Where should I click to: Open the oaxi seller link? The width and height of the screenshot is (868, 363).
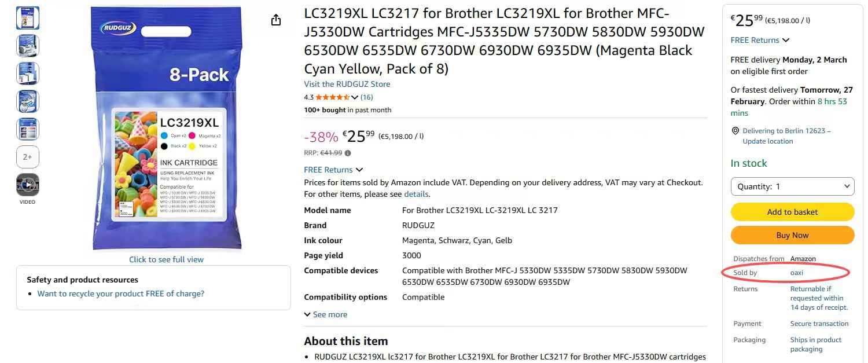tap(797, 273)
